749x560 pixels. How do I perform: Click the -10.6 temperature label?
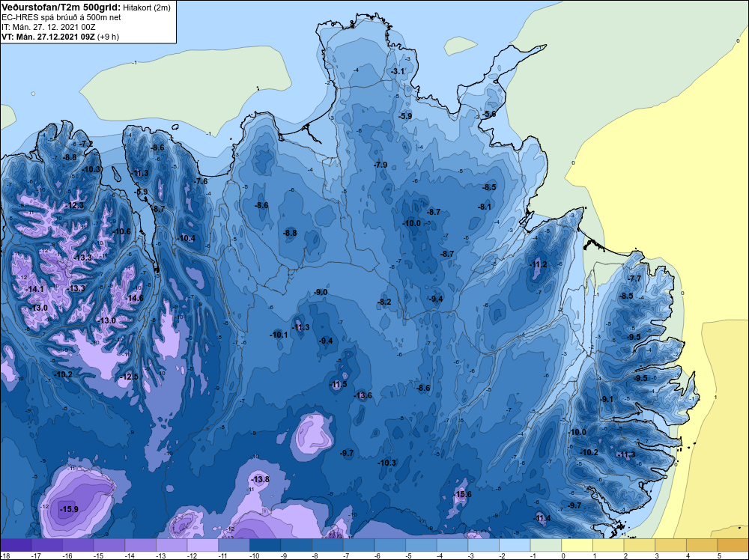pos(122,231)
